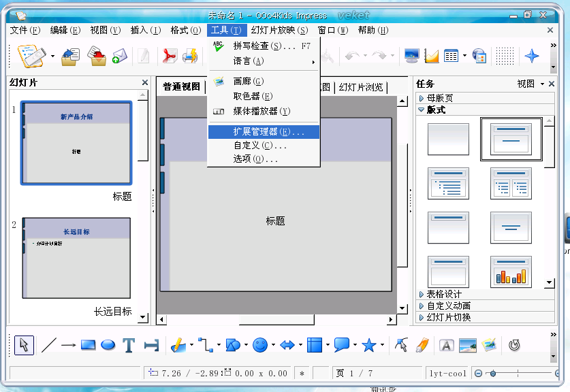The height and width of the screenshot is (392, 570).
Task: Click 自定义 menu entry
Action: [264, 146]
